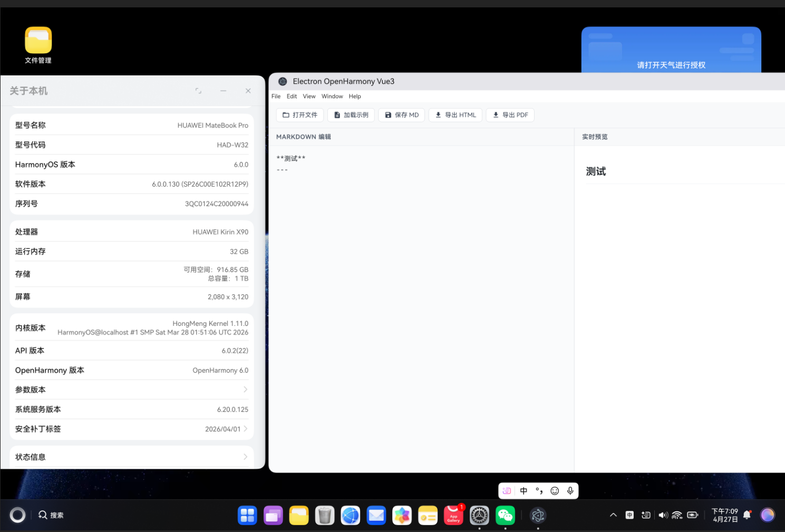Open the 文件管理 desktop icon
The width and height of the screenshot is (785, 532).
pos(38,45)
